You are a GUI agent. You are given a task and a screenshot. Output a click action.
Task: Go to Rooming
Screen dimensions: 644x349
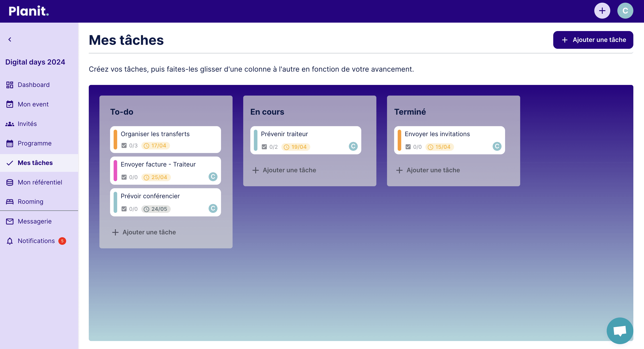39,202
